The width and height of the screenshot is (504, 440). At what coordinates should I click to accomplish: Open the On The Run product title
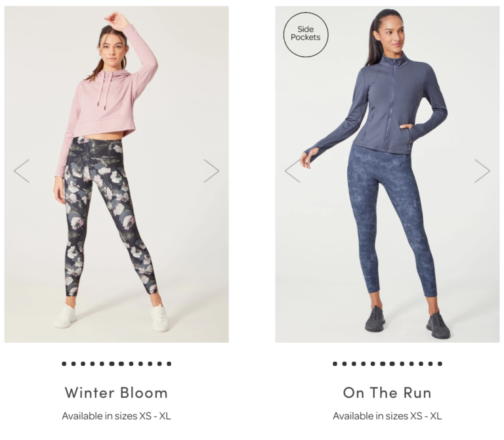pyautogui.click(x=387, y=393)
